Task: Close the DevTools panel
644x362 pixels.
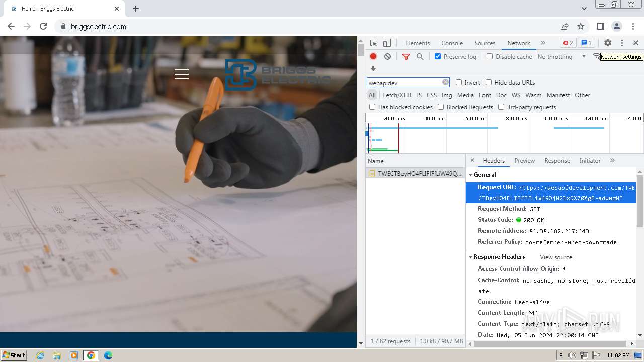Action: pos(636,43)
